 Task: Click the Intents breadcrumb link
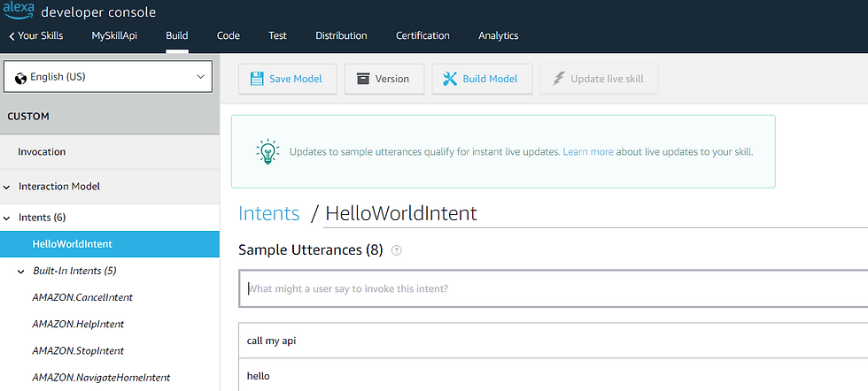[x=268, y=213]
